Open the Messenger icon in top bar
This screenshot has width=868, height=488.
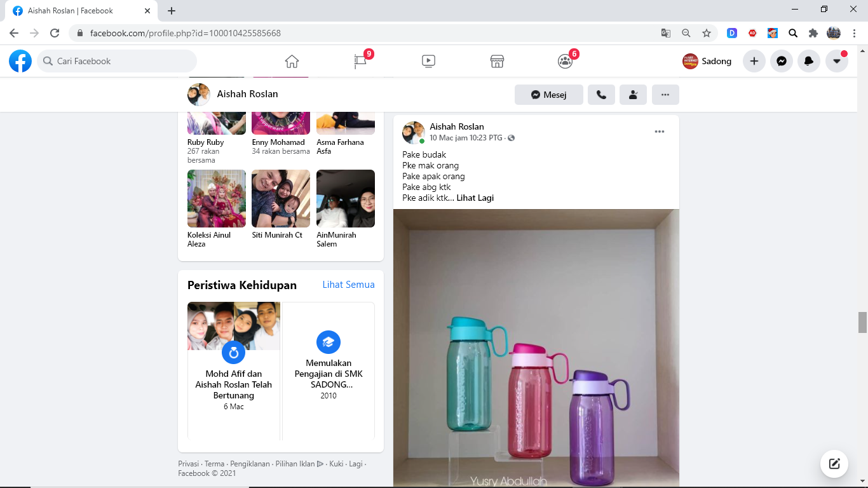[x=782, y=61]
